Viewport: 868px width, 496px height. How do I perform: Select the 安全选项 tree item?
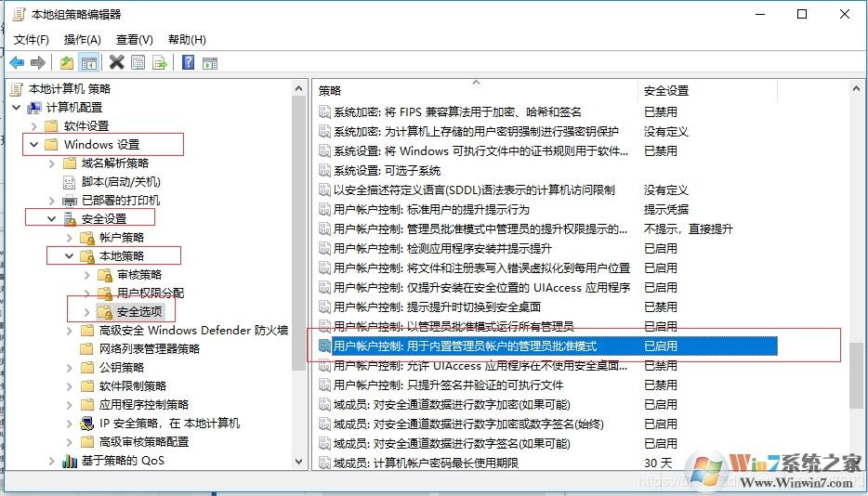pos(139,312)
